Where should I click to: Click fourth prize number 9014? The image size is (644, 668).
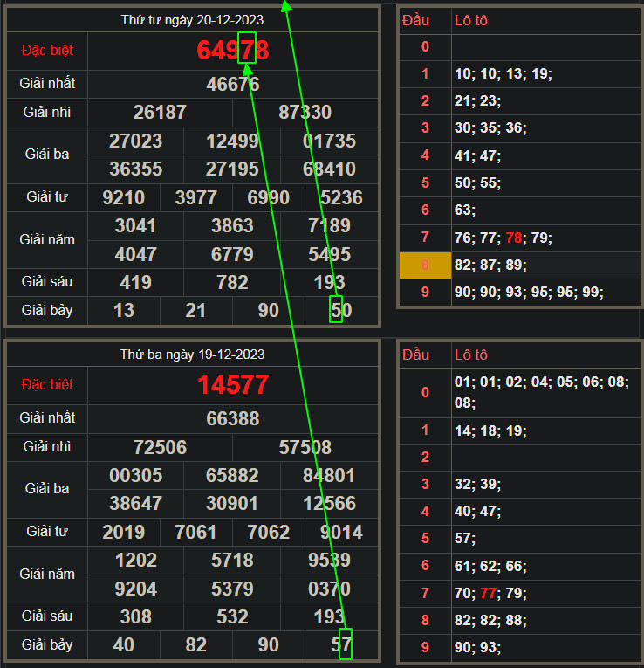click(x=340, y=532)
